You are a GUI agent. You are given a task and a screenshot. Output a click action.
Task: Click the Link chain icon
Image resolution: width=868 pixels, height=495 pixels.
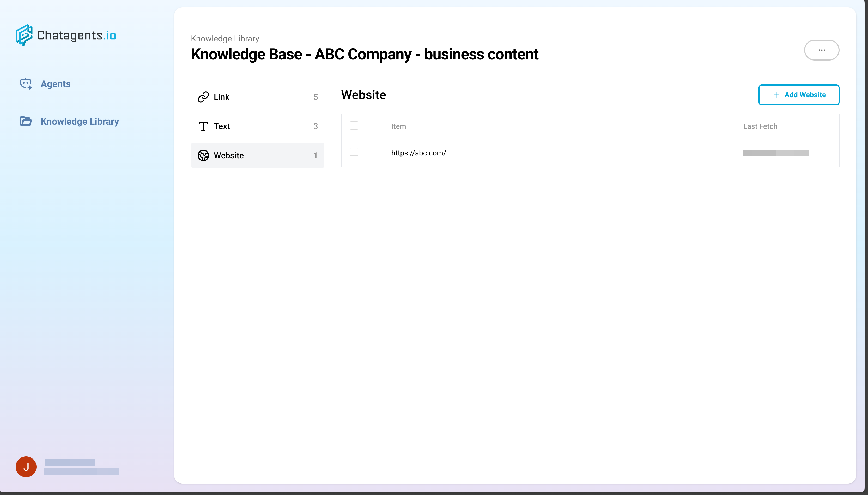[203, 97]
